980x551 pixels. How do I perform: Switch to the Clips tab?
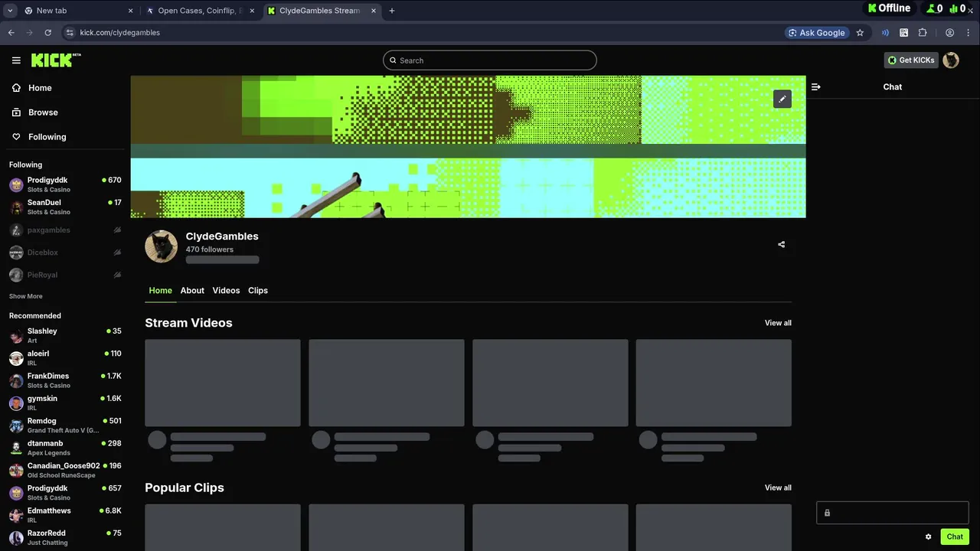point(258,291)
